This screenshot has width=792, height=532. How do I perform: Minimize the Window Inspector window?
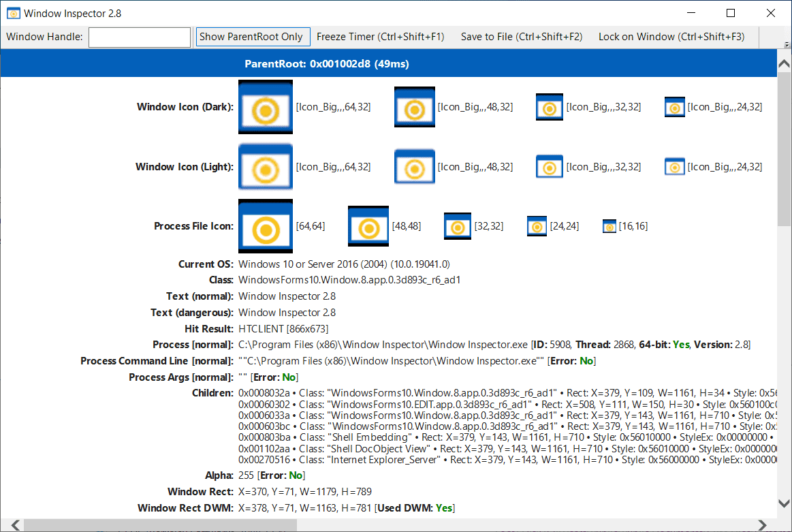[691, 13]
